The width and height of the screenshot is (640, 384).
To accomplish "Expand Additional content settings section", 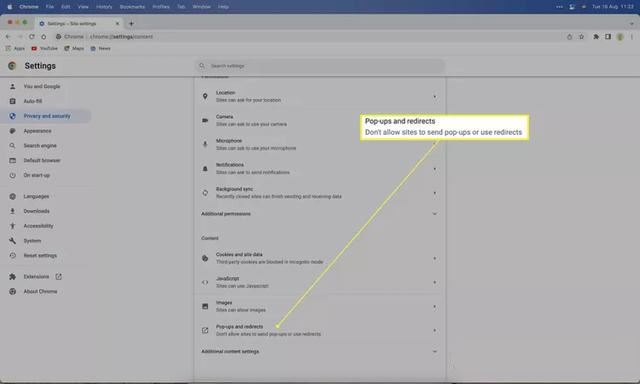I will coord(319,351).
